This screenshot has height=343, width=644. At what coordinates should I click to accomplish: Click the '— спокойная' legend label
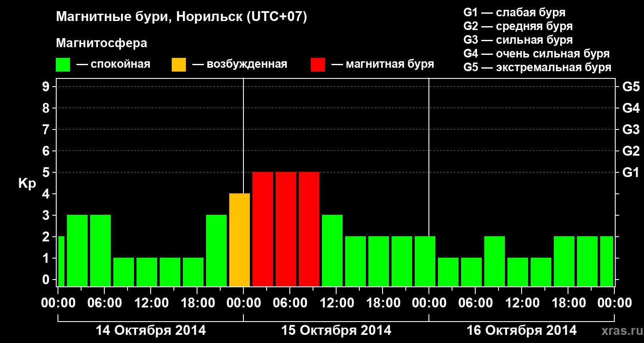click(x=113, y=65)
